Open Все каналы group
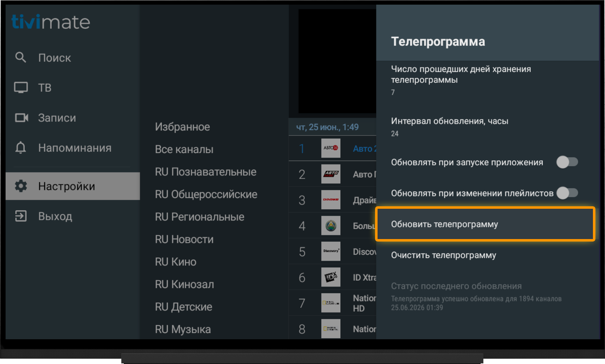This screenshot has width=605, height=364. [184, 149]
